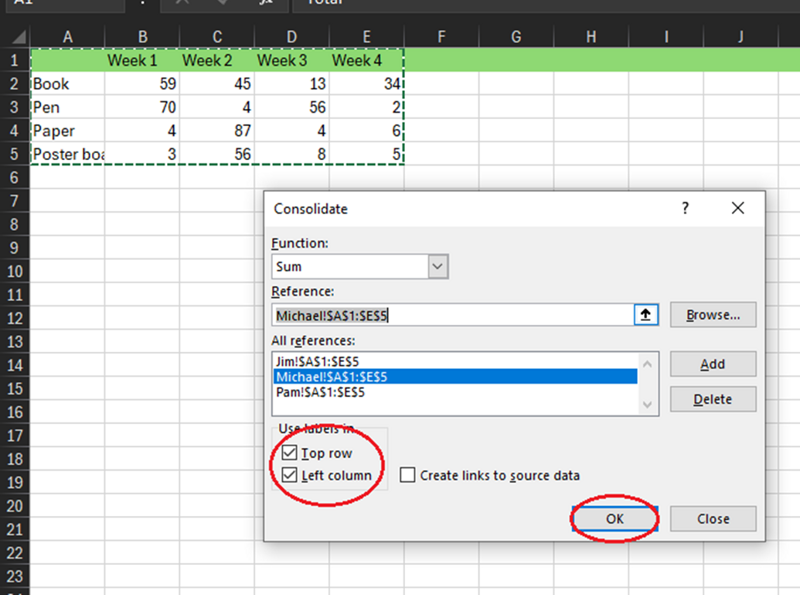Open the Function dropdown showing Sum
This screenshot has width=800, height=595.
pos(437,266)
